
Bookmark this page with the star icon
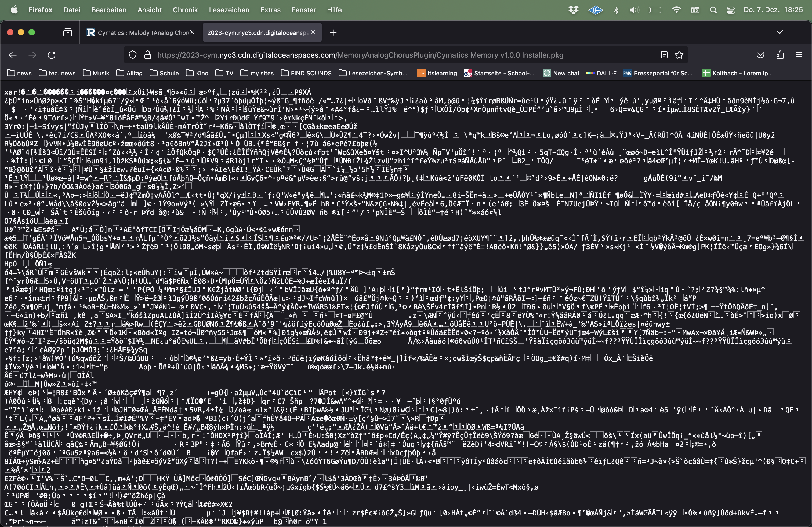679,55
